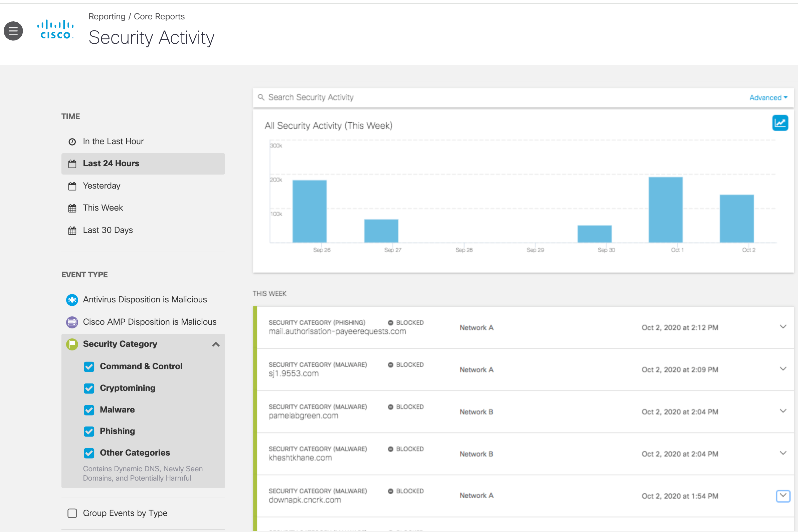Uncheck the Command & Control checkbox
This screenshot has width=798, height=532.
click(89, 367)
